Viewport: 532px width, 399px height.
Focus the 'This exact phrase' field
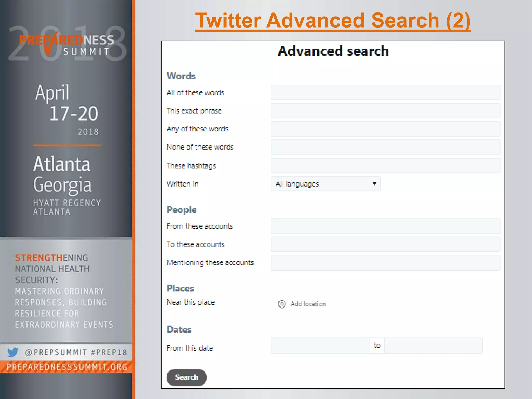click(x=385, y=111)
